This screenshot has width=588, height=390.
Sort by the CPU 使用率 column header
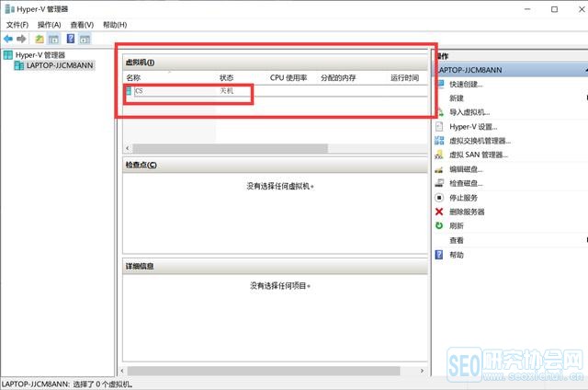tap(288, 77)
